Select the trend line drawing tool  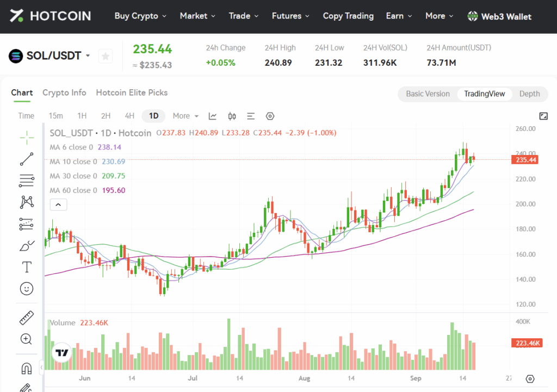(27, 159)
